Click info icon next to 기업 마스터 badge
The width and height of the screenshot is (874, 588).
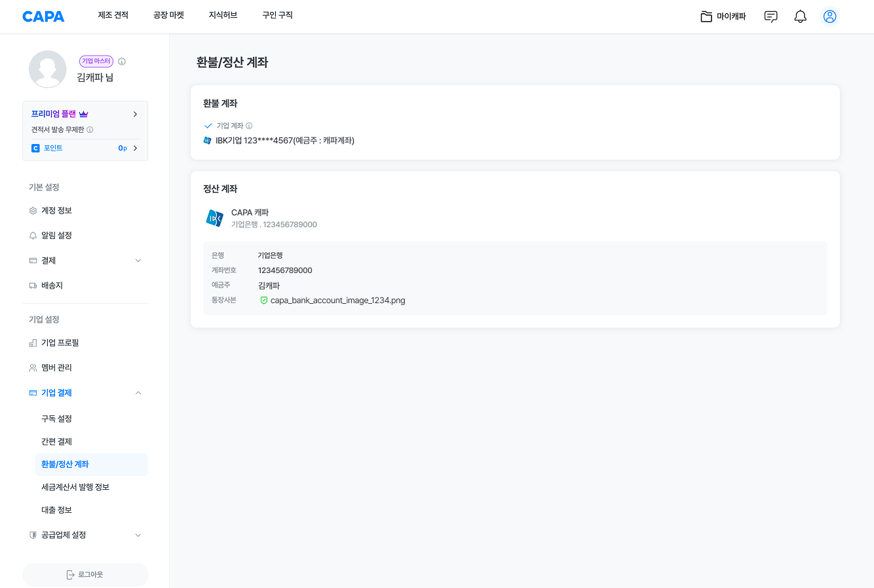pyautogui.click(x=122, y=62)
